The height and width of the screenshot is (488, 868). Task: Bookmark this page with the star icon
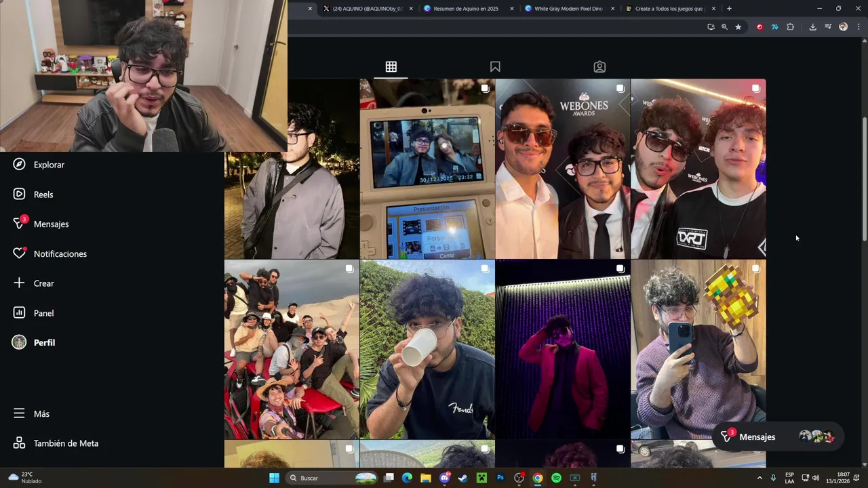pos(738,27)
